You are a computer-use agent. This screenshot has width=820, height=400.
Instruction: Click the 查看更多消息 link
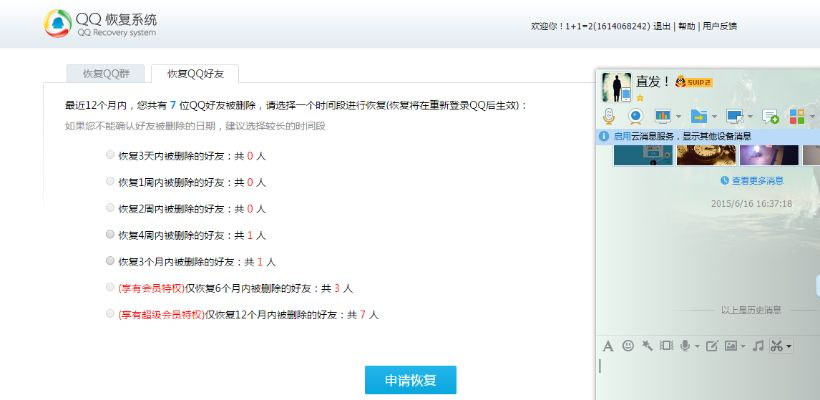click(756, 181)
